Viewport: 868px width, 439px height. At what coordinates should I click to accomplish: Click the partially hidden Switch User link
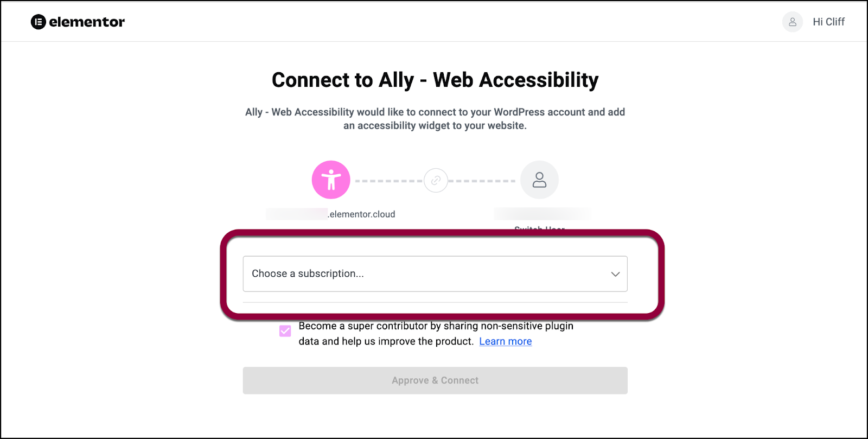pyautogui.click(x=539, y=228)
